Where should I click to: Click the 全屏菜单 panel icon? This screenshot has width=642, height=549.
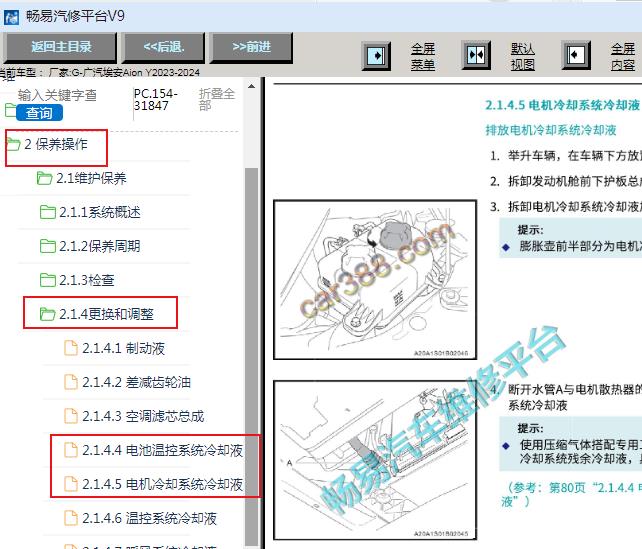point(376,56)
